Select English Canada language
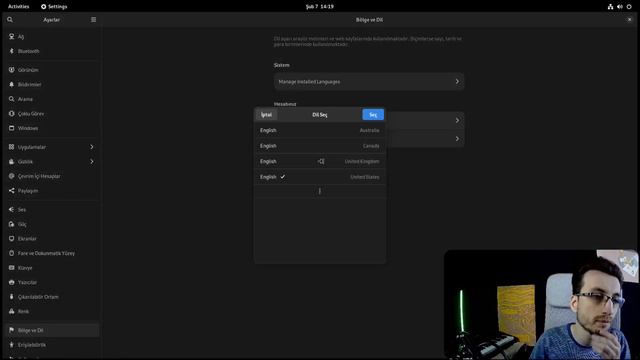This screenshot has width=640, height=360. click(320, 146)
